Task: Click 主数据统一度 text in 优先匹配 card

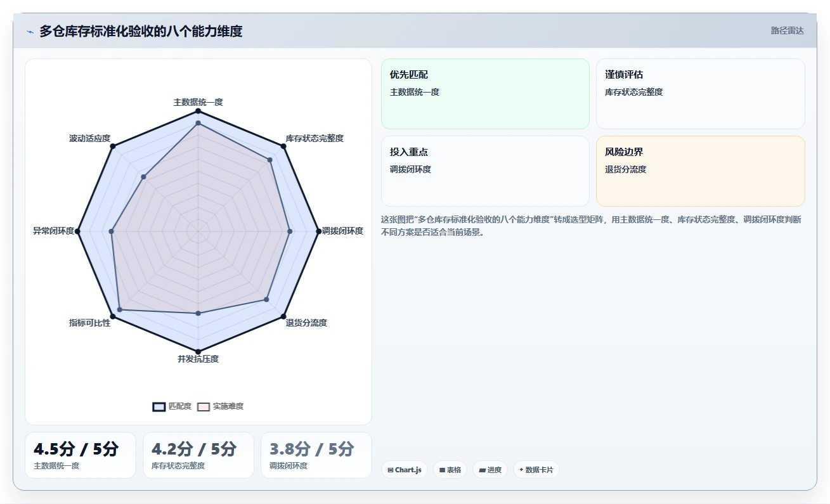Action: click(x=415, y=92)
